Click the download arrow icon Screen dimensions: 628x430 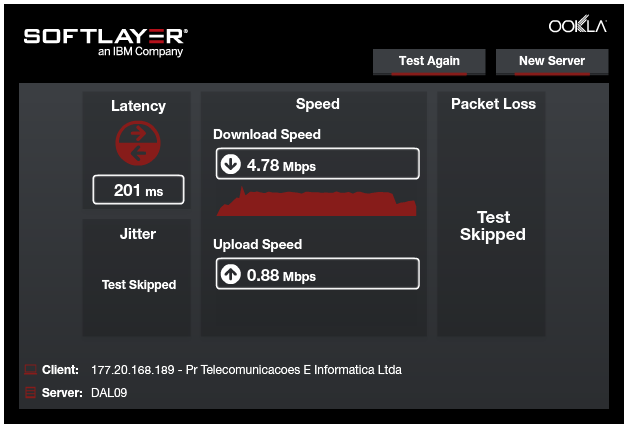231,164
